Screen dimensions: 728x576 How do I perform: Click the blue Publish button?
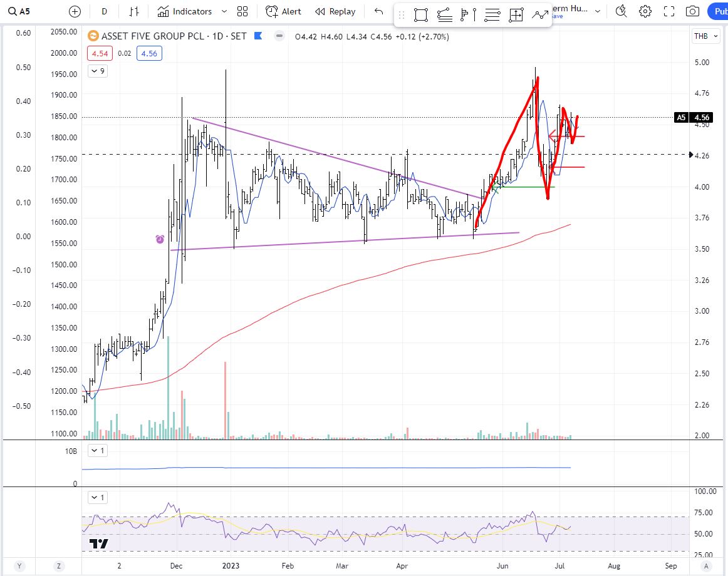(x=718, y=12)
